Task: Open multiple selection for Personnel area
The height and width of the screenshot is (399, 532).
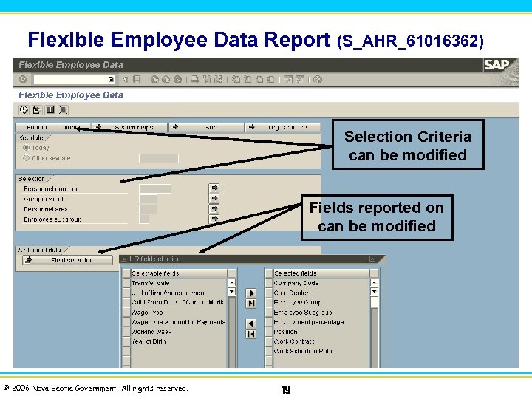Action: pos(214,208)
